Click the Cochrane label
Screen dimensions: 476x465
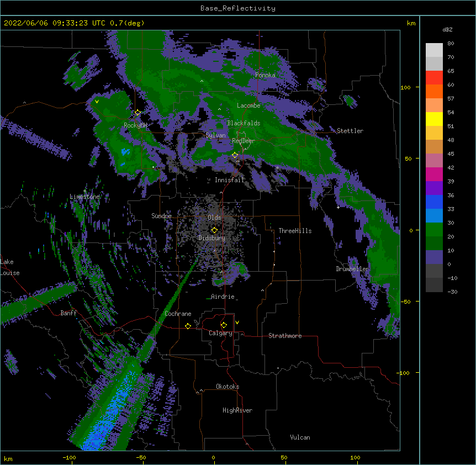tap(178, 314)
